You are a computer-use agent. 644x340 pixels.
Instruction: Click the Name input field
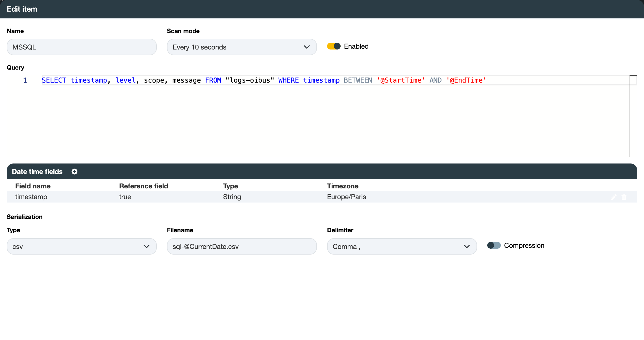[x=82, y=47]
